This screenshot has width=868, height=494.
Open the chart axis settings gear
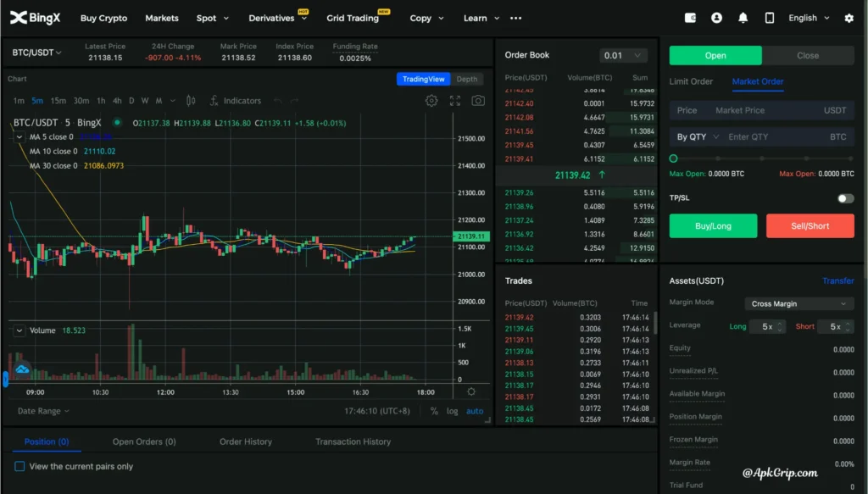click(x=471, y=391)
